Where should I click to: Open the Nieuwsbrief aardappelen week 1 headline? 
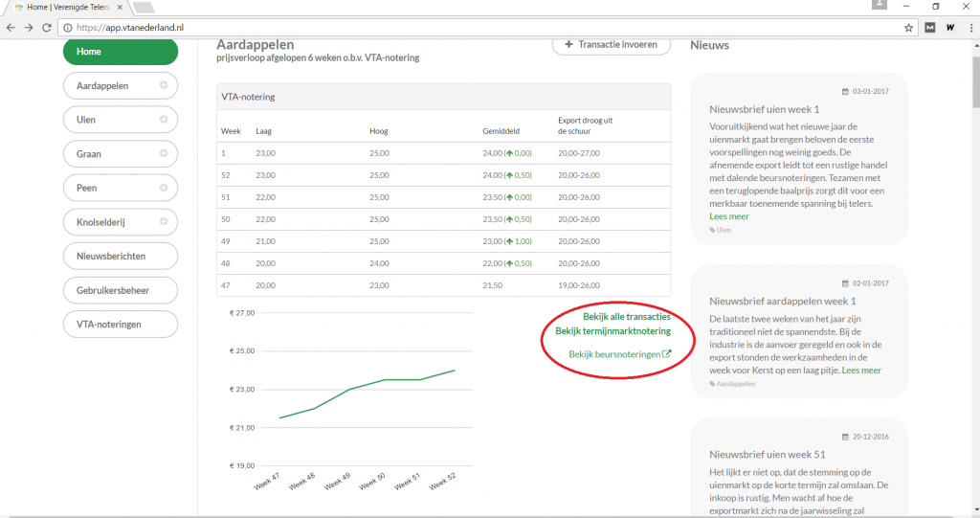pos(783,301)
